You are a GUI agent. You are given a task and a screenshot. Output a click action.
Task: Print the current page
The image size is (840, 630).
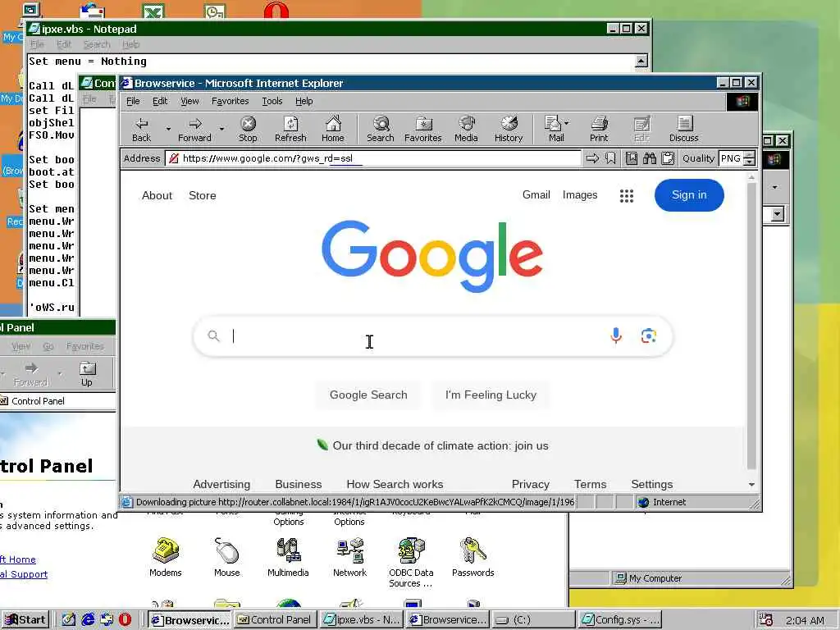click(x=599, y=129)
